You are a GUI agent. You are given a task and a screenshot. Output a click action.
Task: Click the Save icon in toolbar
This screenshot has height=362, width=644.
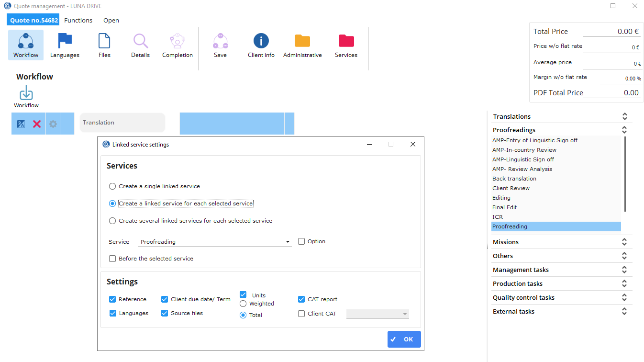click(x=220, y=41)
